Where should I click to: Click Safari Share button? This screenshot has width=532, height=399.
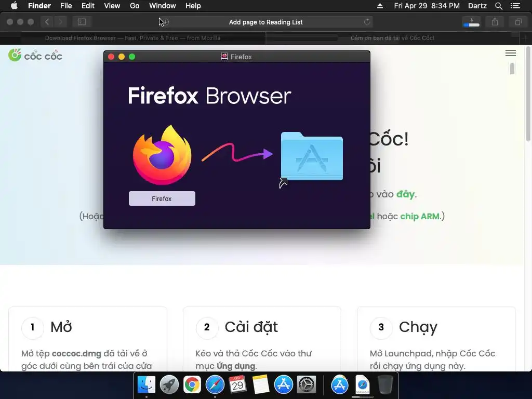(495, 22)
